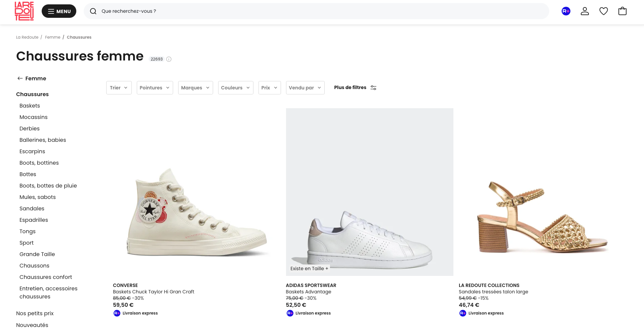Click the Chaussures breadcrumb
644x330 pixels.
(79, 37)
